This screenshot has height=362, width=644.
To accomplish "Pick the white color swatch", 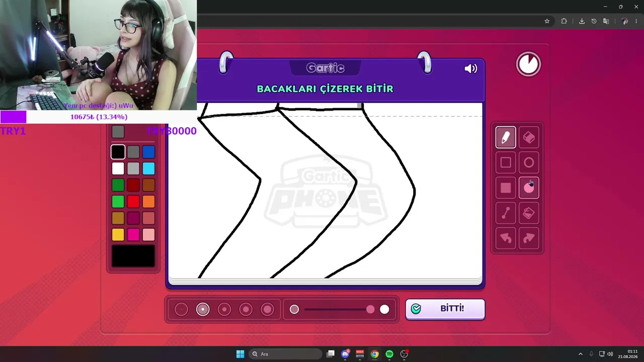I will [118, 168].
